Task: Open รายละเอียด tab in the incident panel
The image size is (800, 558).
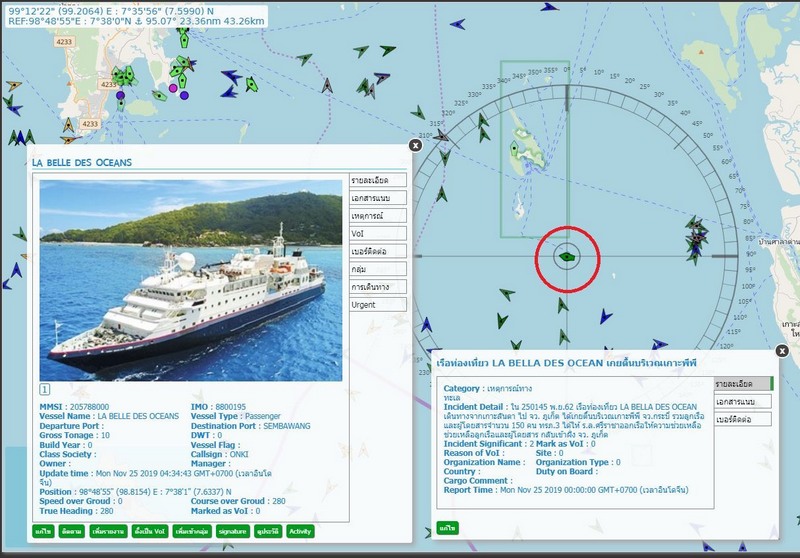Action: [x=743, y=384]
